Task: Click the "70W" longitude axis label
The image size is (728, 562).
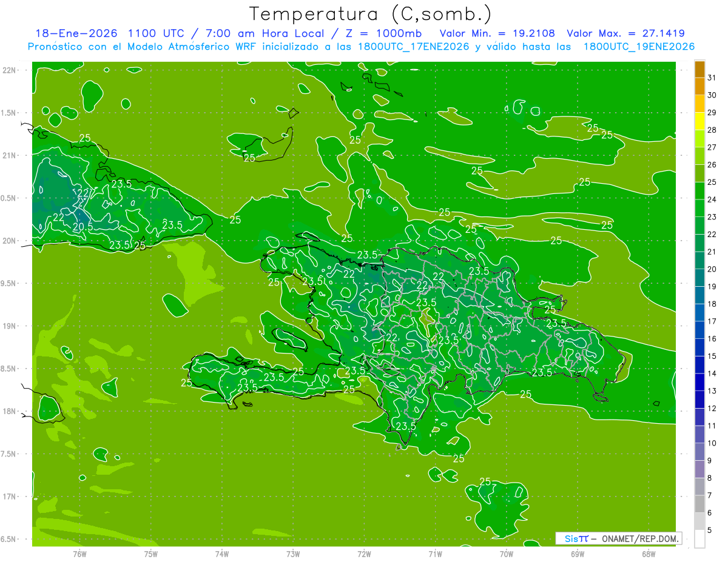Action: 507,554
